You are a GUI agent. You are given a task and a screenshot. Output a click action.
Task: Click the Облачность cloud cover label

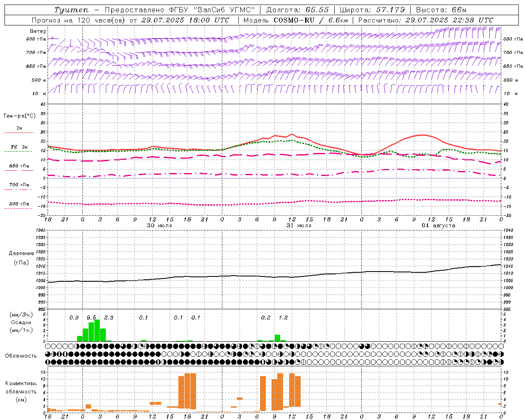click(21, 356)
